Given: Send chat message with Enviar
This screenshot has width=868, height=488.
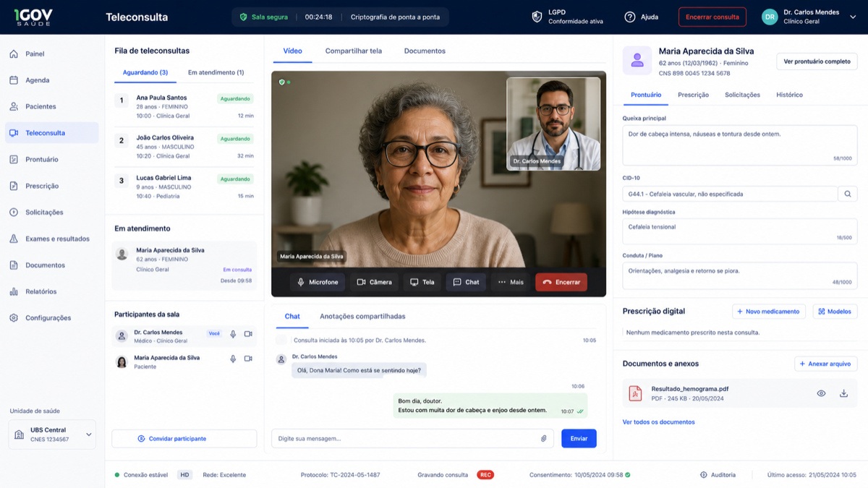Looking at the screenshot, I should click(579, 439).
